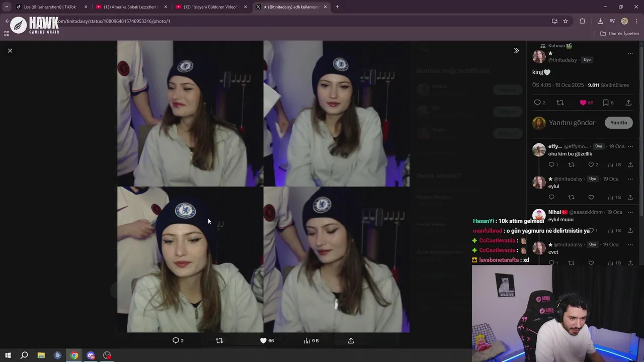This screenshot has width=644, height=362.
Task: Open Nihal's profile name in replies
Action: tap(557, 212)
